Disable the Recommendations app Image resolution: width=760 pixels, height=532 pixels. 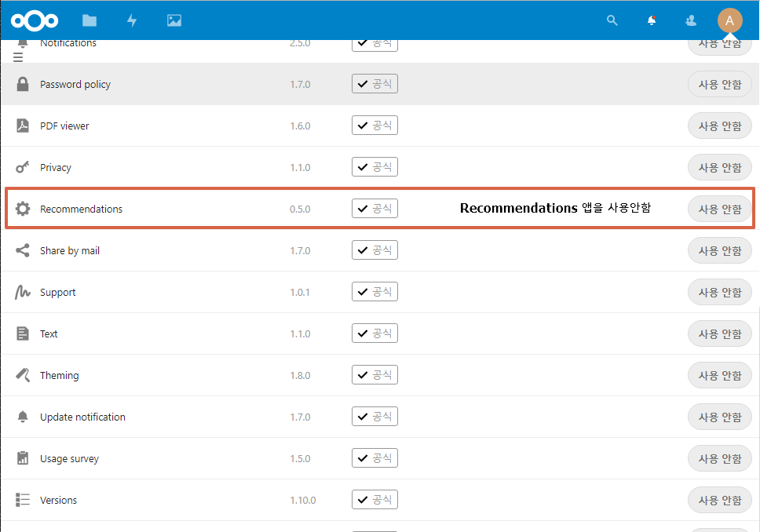(720, 209)
